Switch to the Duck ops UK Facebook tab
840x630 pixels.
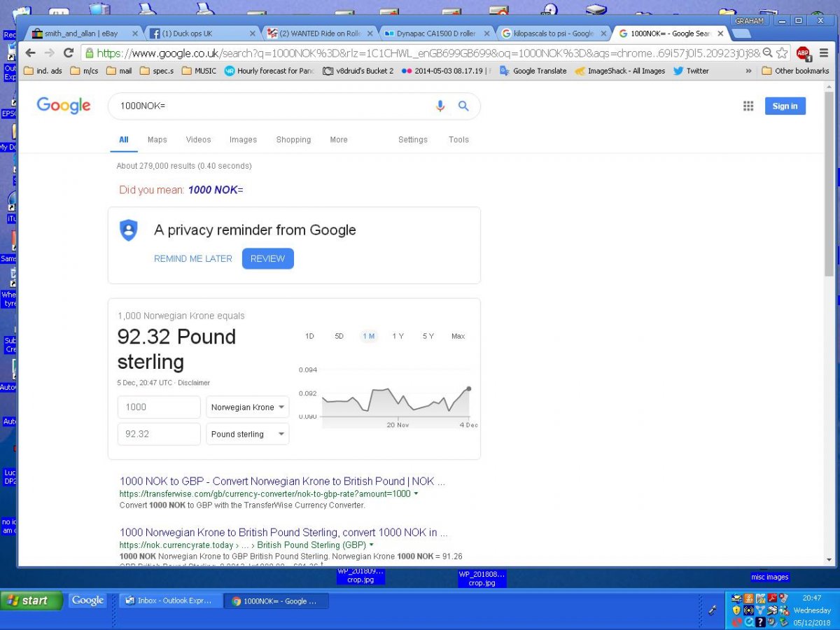[202, 34]
